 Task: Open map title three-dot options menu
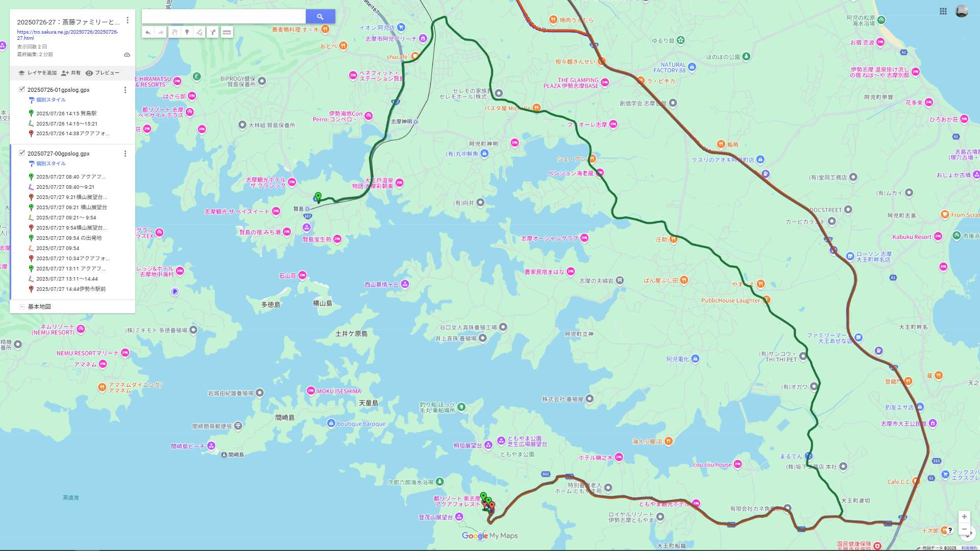(128, 20)
